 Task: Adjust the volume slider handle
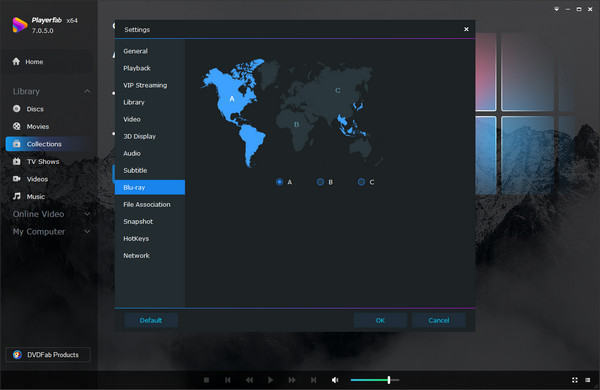click(x=389, y=380)
